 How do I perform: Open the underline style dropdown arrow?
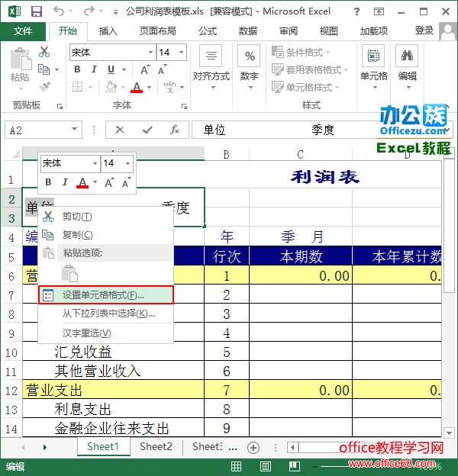pos(124,70)
